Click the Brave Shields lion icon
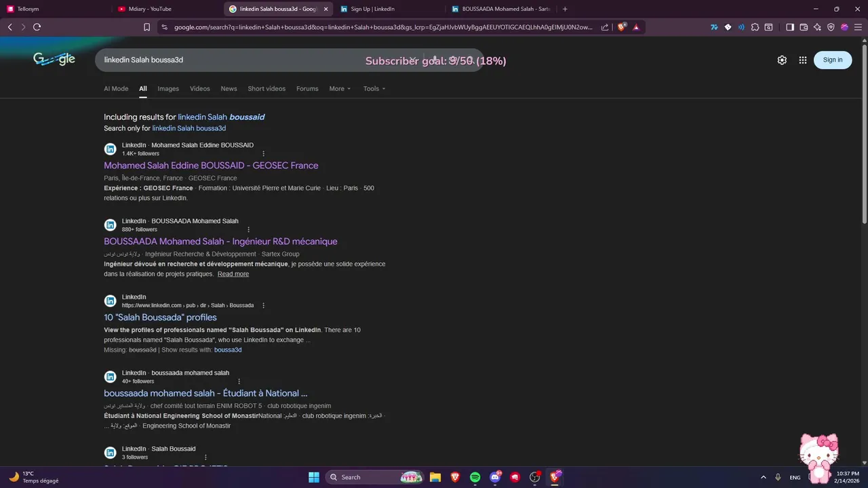 (x=622, y=27)
